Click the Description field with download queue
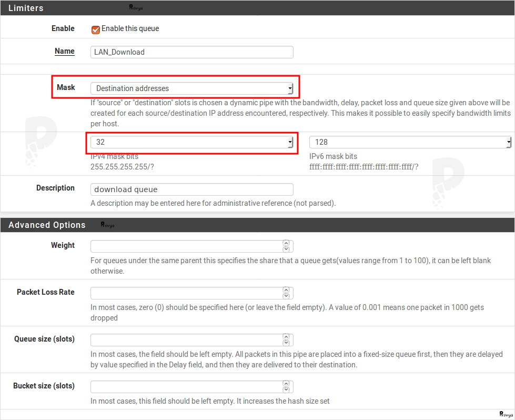The width and height of the screenshot is (515, 420). click(x=191, y=189)
